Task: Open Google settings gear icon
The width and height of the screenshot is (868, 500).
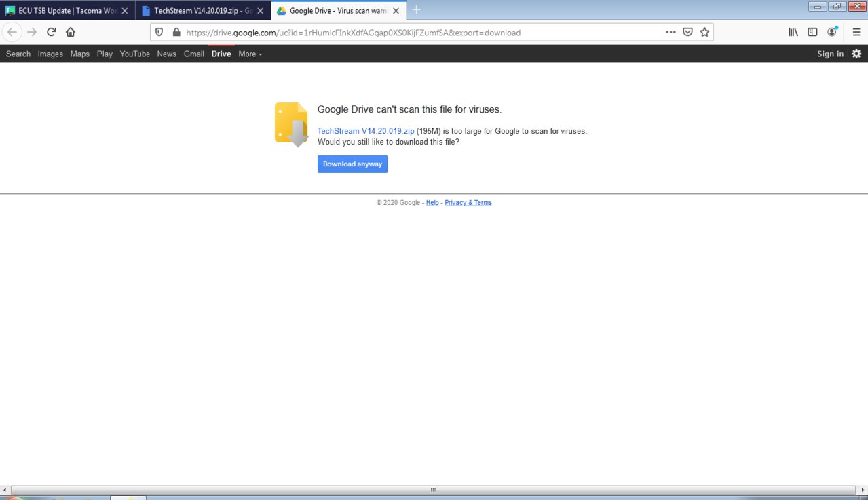Action: (x=856, y=54)
